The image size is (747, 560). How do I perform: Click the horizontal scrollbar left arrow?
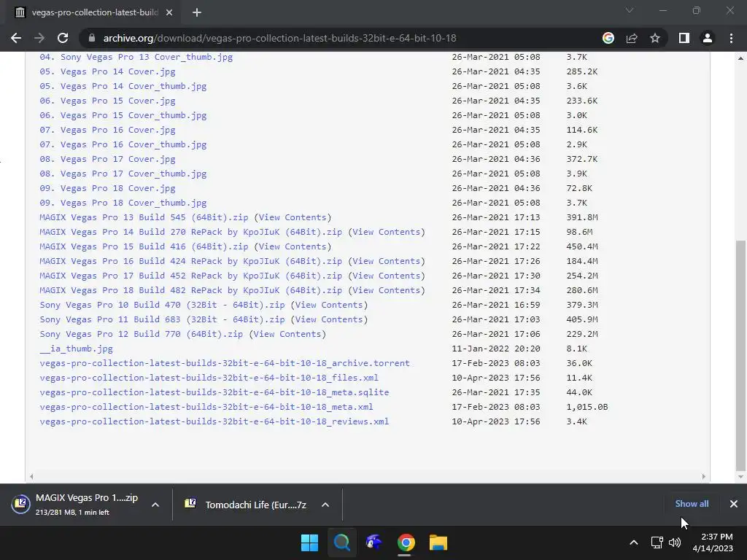coord(31,476)
